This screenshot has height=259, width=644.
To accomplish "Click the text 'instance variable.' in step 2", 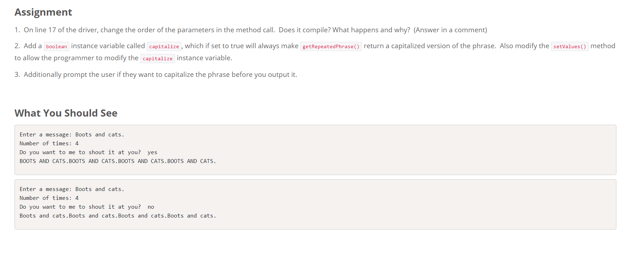I will (204, 58).
